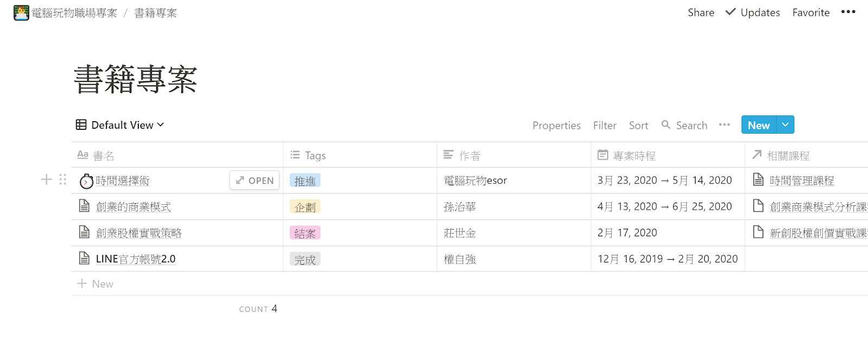This screenshot has width=868, height=352.
Task: Open the dropdown arrow next to New
Action: coord(785,125)
